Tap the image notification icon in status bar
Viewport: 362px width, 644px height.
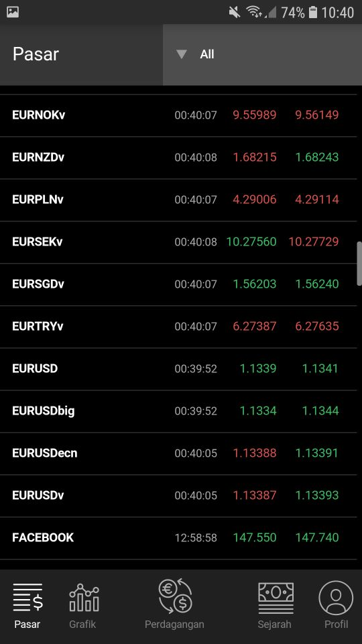(13, 12)
